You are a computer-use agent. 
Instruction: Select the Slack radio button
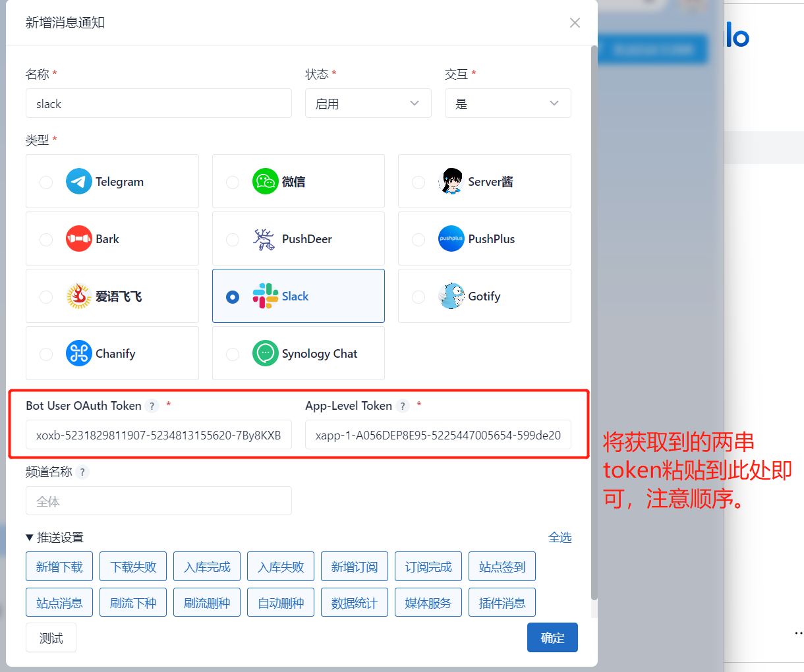click(233, 296)
